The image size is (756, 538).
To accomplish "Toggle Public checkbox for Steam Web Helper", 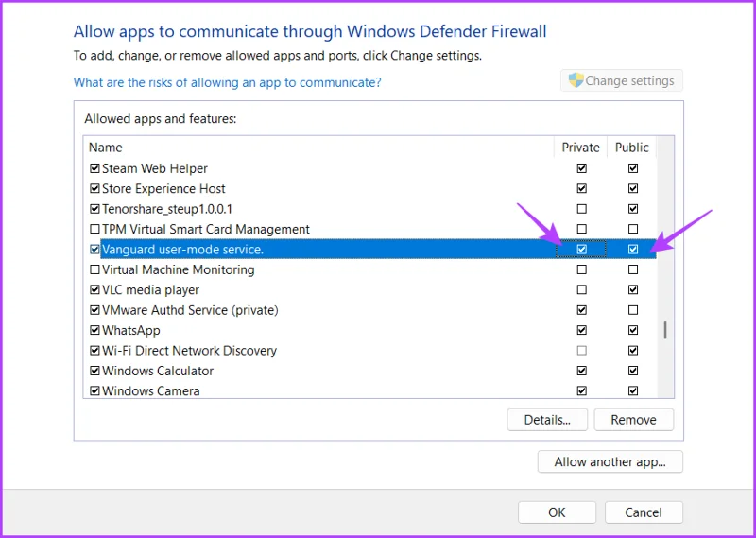I will coord(633,168).
